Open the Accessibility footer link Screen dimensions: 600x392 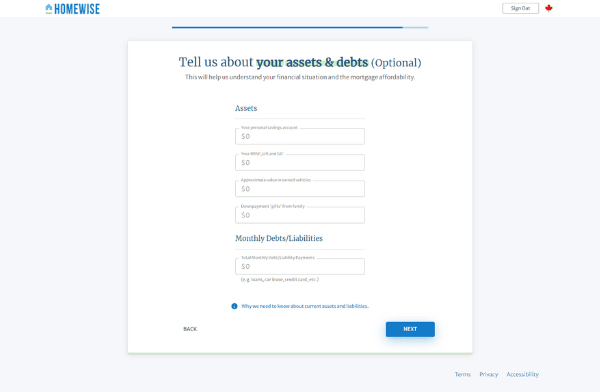523,374
